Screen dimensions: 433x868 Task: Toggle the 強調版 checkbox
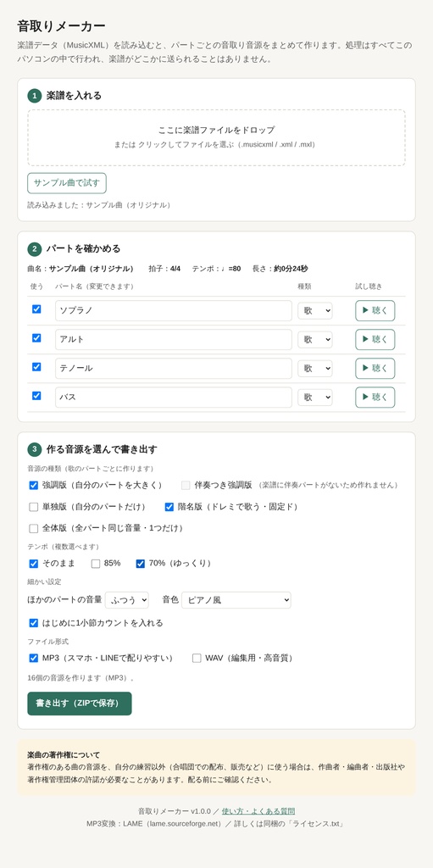click(34, 486)
